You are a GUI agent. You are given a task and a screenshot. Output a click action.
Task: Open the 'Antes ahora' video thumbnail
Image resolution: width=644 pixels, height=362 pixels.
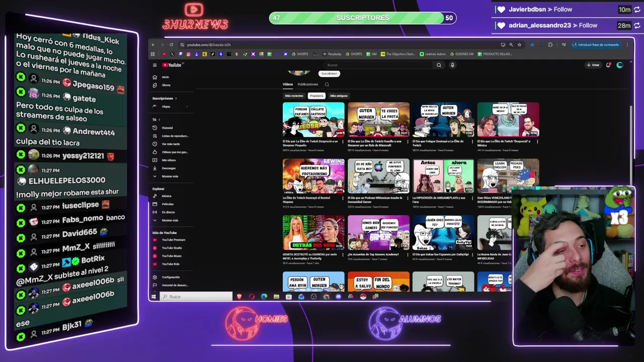(443, 176)
